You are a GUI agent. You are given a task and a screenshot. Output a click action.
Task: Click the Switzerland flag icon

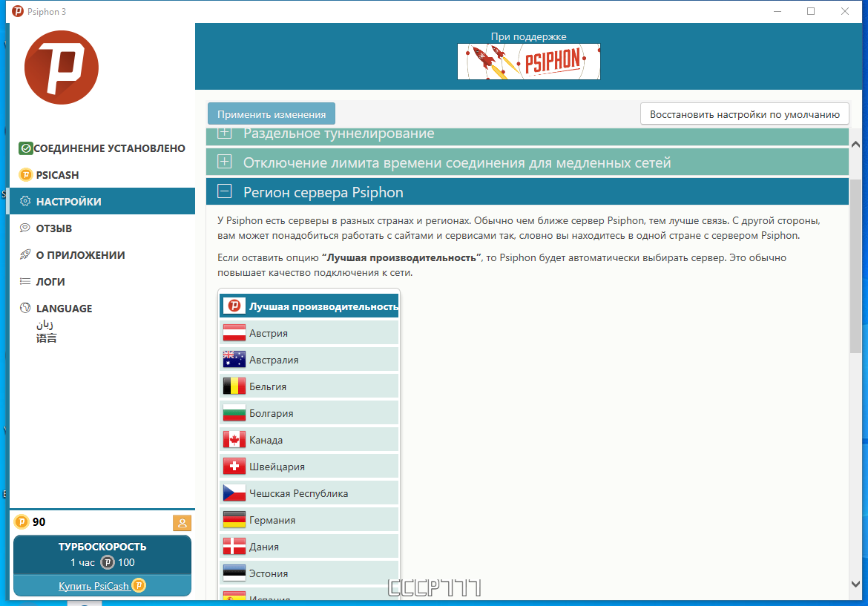(x=234, y=466)
